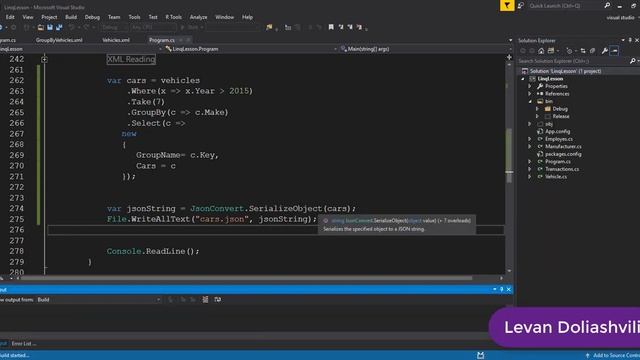Click the Save toolbar icon
The width and height of the screenshot is (640, 360).
(x=50, y=27)
